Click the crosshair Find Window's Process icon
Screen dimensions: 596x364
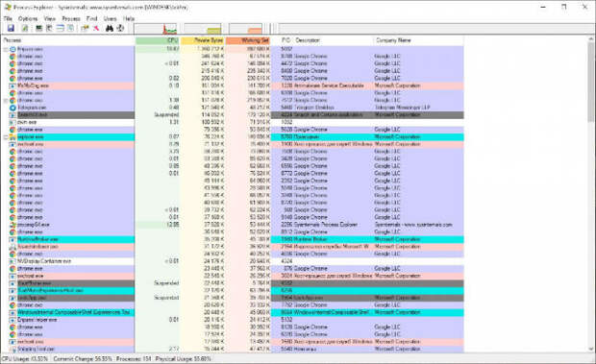point(120,28)
